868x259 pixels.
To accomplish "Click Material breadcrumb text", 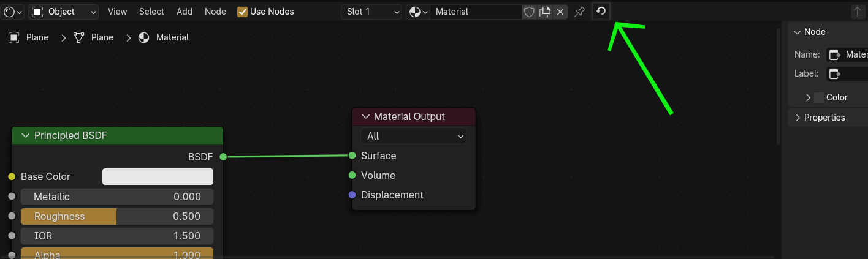I will [172, 37].
